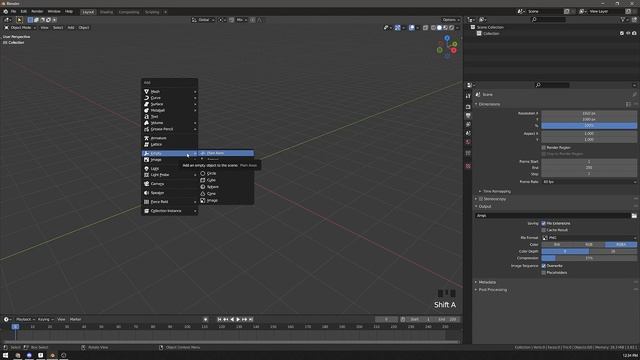Screen dimensions: 640x360
Task: Open the World properties tab icon
Action: point(468,142)
